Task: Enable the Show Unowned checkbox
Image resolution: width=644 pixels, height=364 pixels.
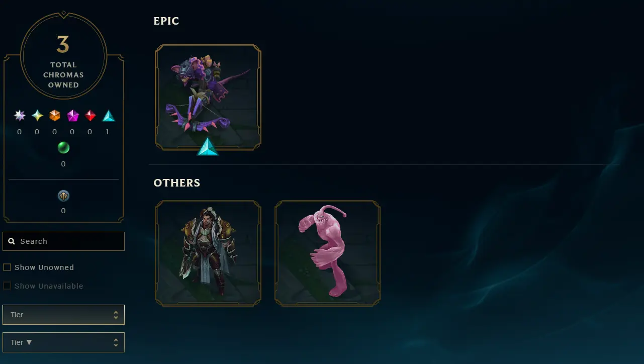Action: point(7,267)
